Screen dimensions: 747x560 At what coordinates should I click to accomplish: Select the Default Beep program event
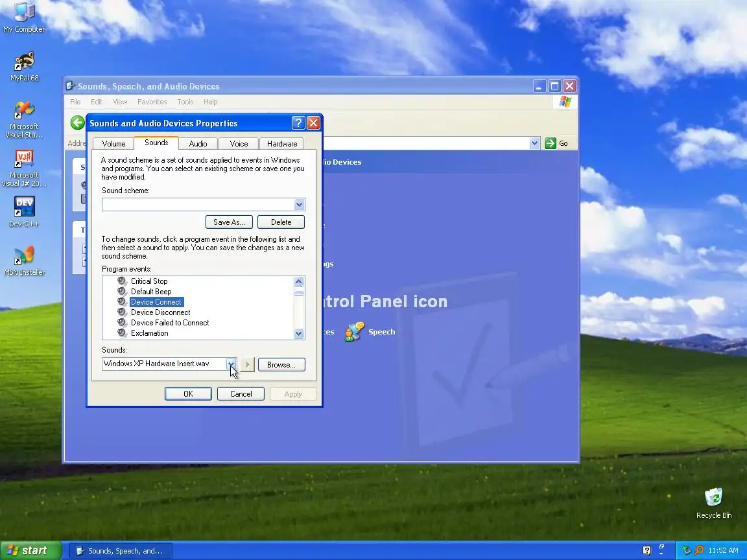[151, 292]
